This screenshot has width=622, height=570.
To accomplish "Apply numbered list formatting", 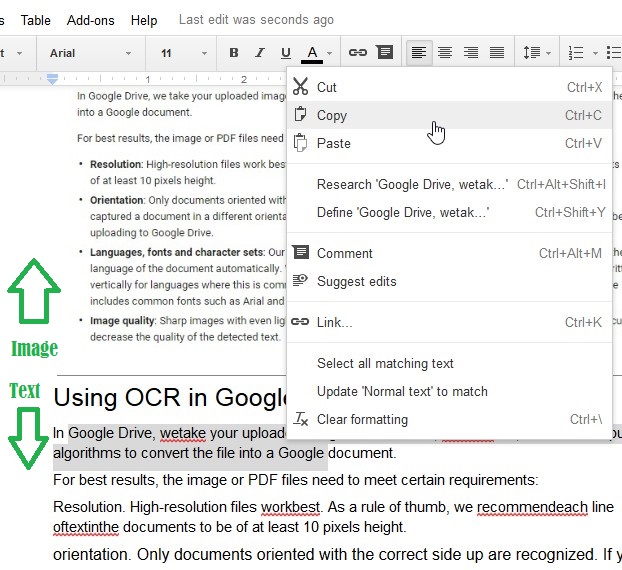I will (x=576, y=53).
